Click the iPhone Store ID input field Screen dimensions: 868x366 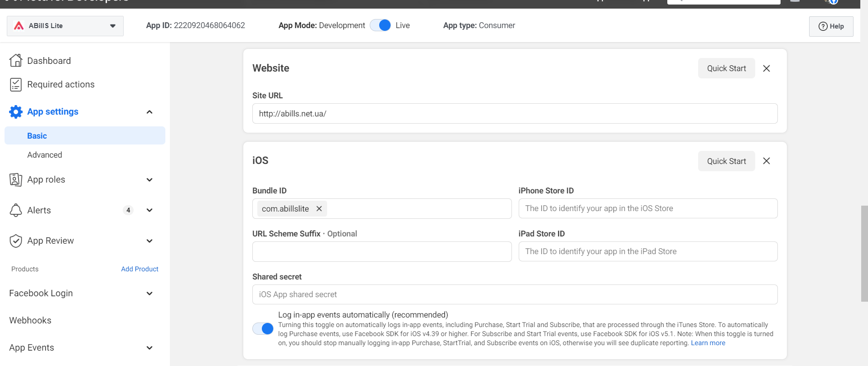648,208
